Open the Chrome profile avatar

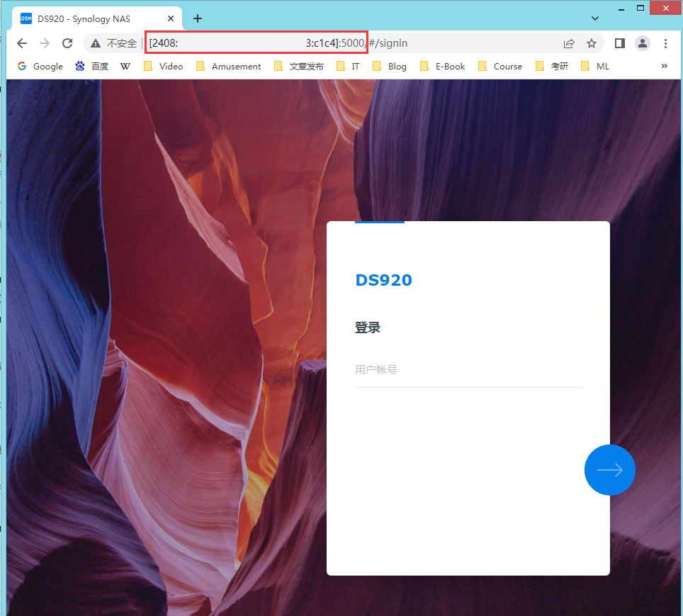click(643, 43)
